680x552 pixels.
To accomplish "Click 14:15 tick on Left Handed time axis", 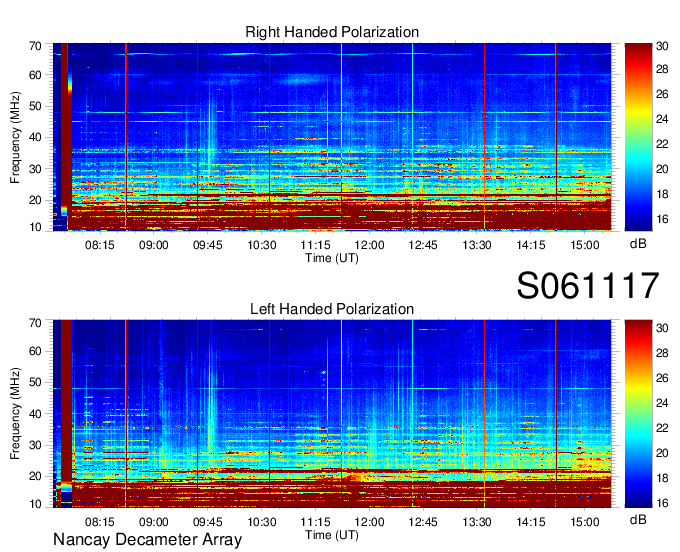I will coord(531,522).
